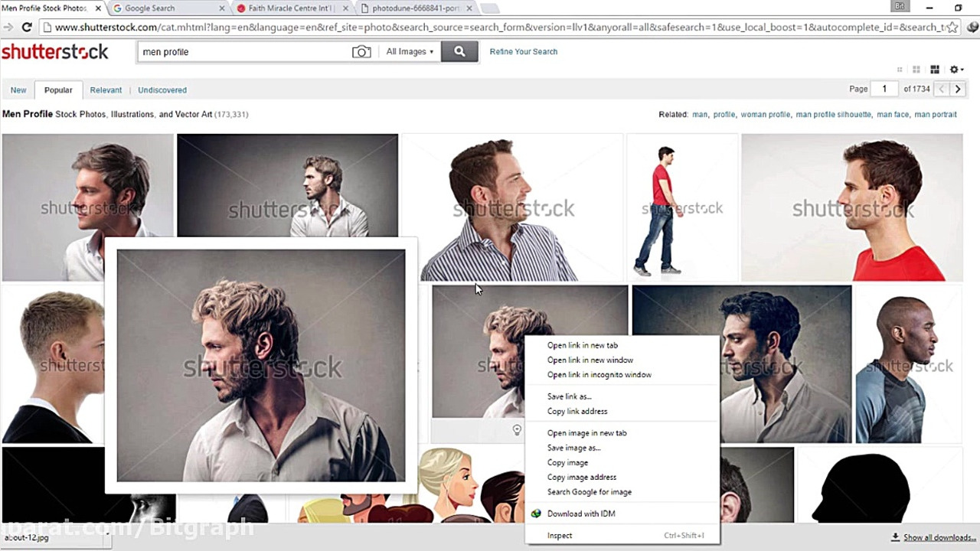Open the display settings gear dropdown
The image size is (980, 551).
(x=956, y=70)
